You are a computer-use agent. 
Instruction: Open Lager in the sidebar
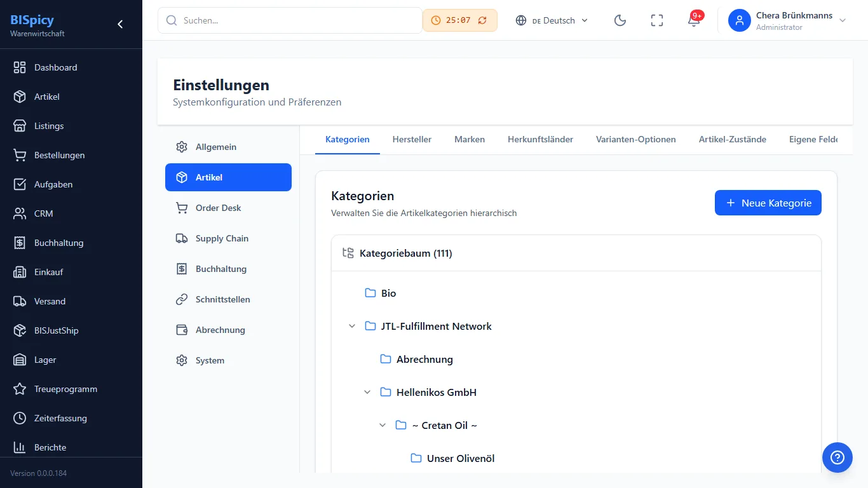71,360
